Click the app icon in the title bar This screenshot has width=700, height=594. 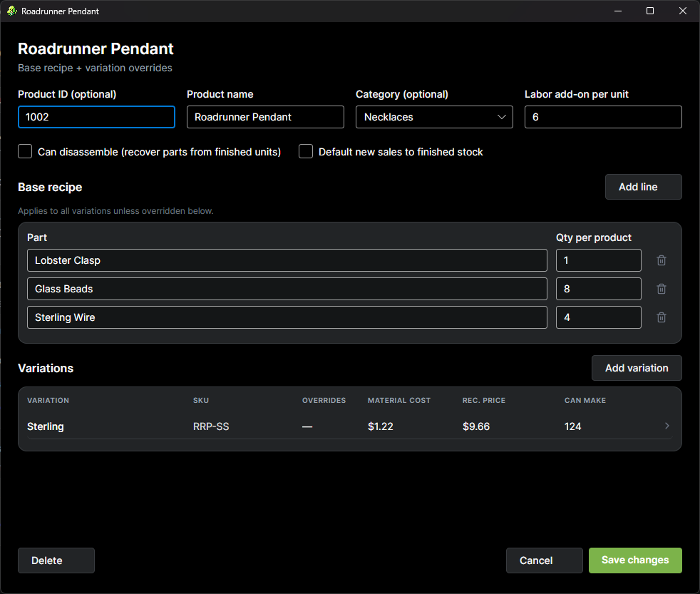(x=12, y=11)
